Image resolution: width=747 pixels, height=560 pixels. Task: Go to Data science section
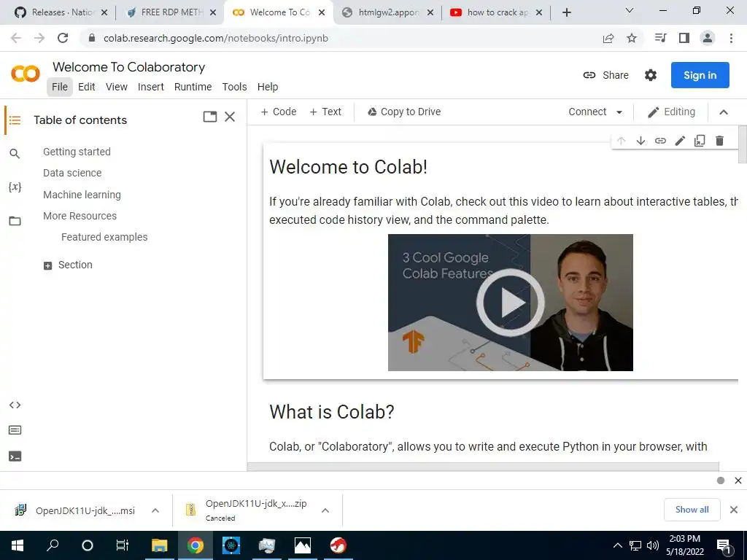coord(72,173)
